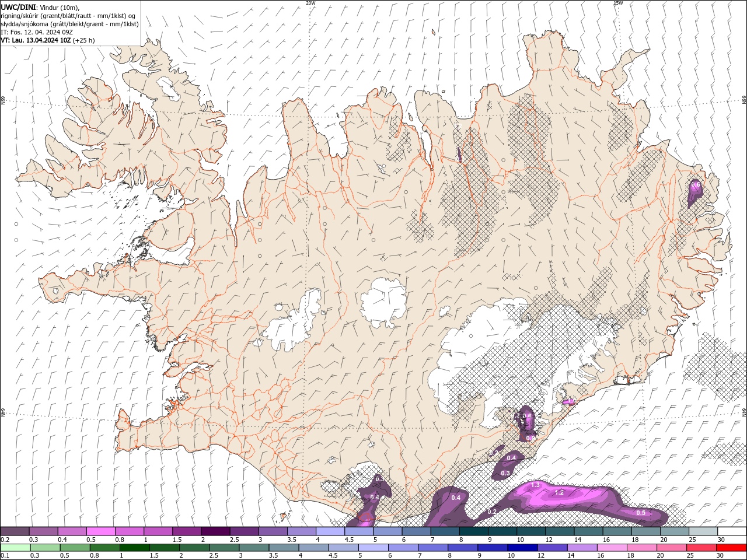Click the "slydda/snjókoma" legend description line

pyautogui.click(x=69, y=24)
